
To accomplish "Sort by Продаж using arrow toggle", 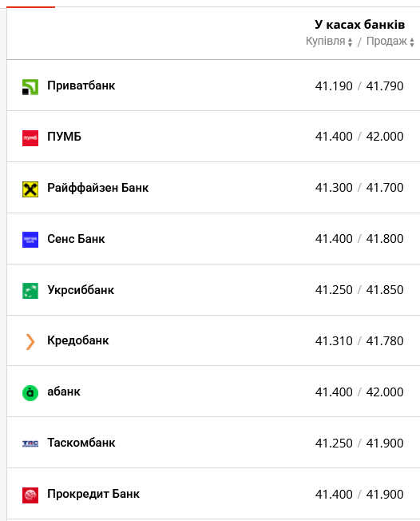I will coord(412,42).
